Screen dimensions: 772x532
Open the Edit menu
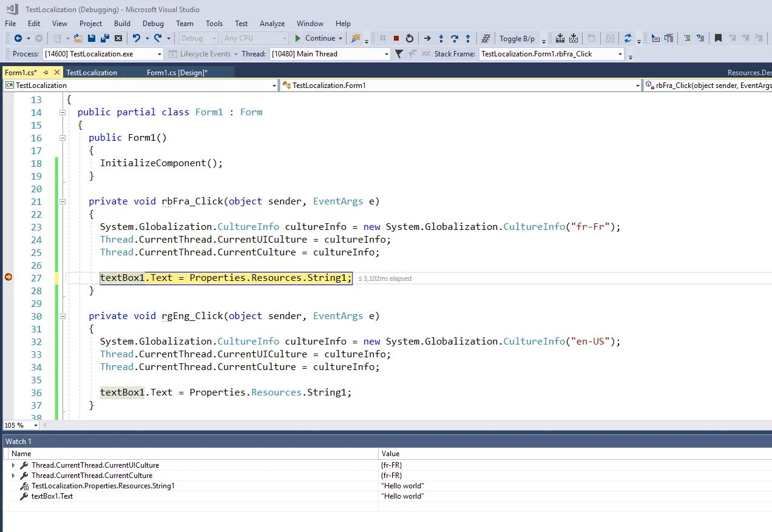click(34, 23)
